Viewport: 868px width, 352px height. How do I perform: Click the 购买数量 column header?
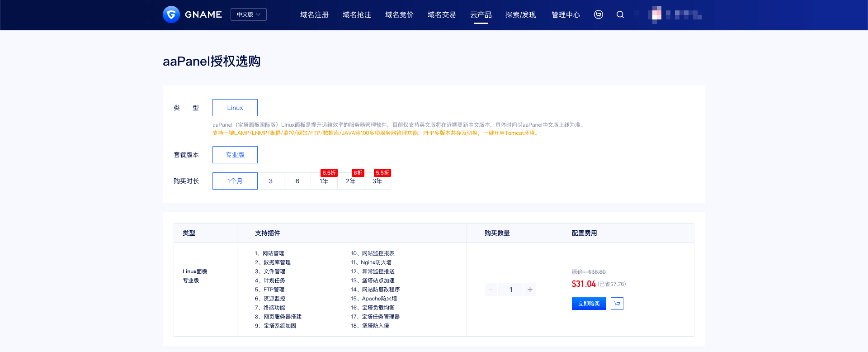tap(497, 233)
